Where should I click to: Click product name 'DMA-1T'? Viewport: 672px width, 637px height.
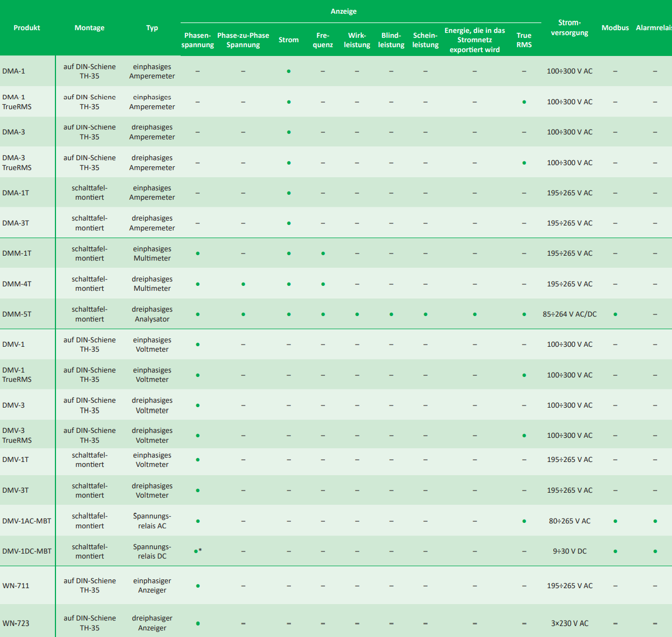(x=16, y=193)
